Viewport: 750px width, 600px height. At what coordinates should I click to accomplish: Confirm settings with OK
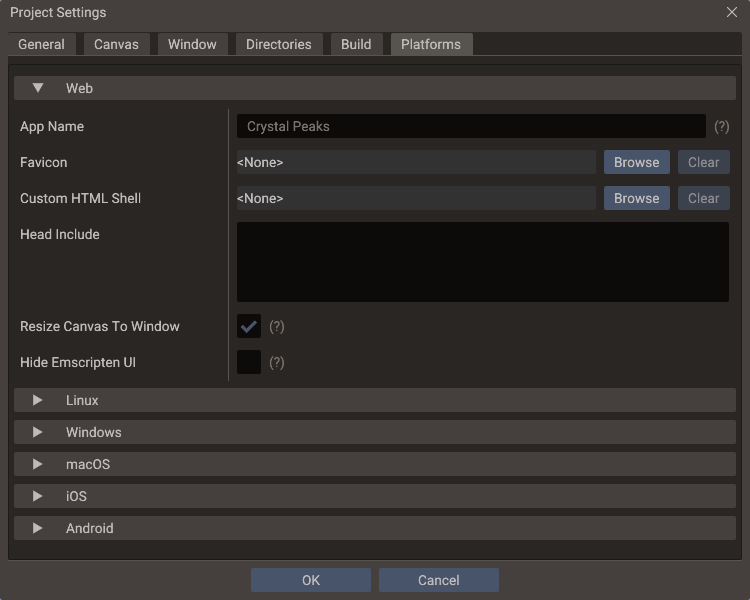pyautogui.click(x=311, y=580)
